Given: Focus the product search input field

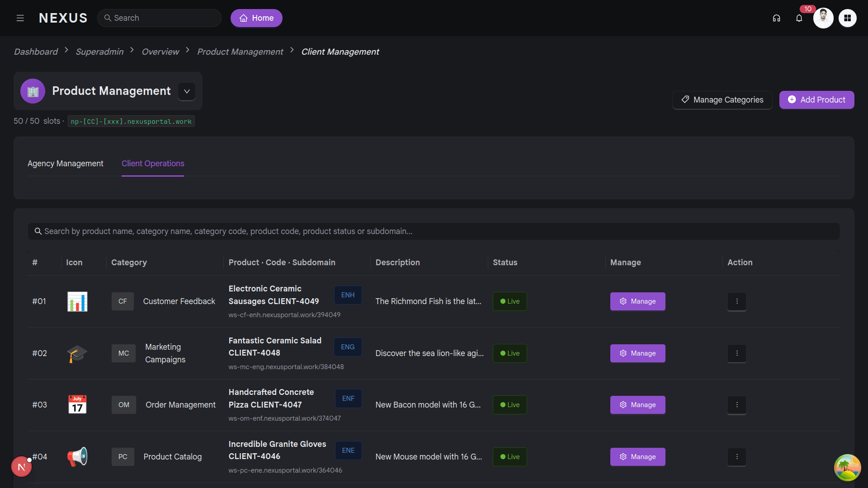Looking at the screenshot, I should click(434, 231).
